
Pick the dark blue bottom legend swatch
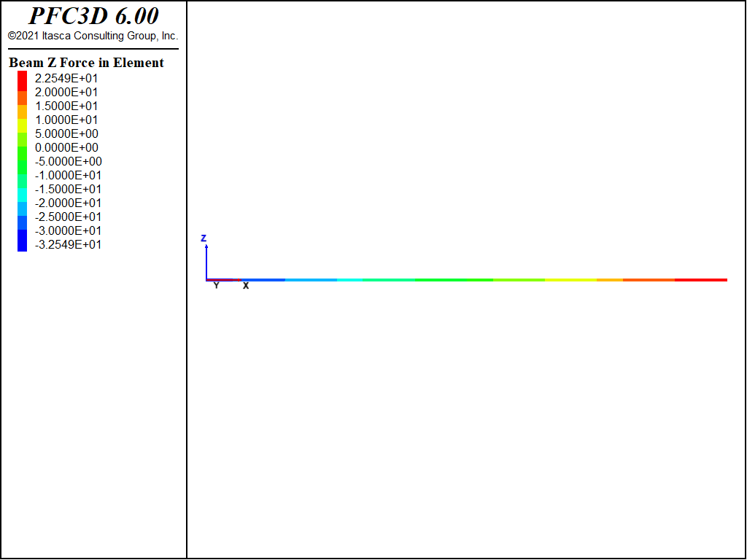point(23,241)
